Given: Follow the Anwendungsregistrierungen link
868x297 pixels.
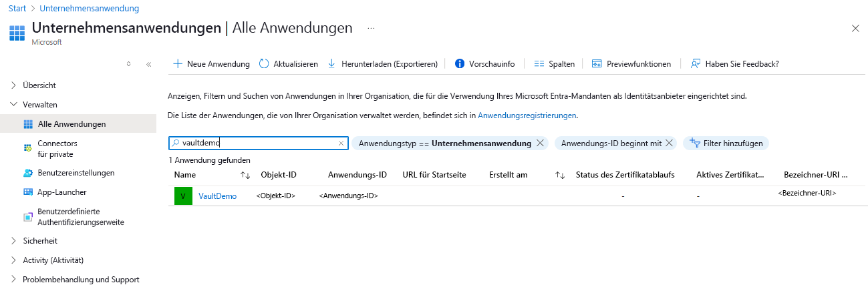Looking at the screenshot, I should click(527, 115).
